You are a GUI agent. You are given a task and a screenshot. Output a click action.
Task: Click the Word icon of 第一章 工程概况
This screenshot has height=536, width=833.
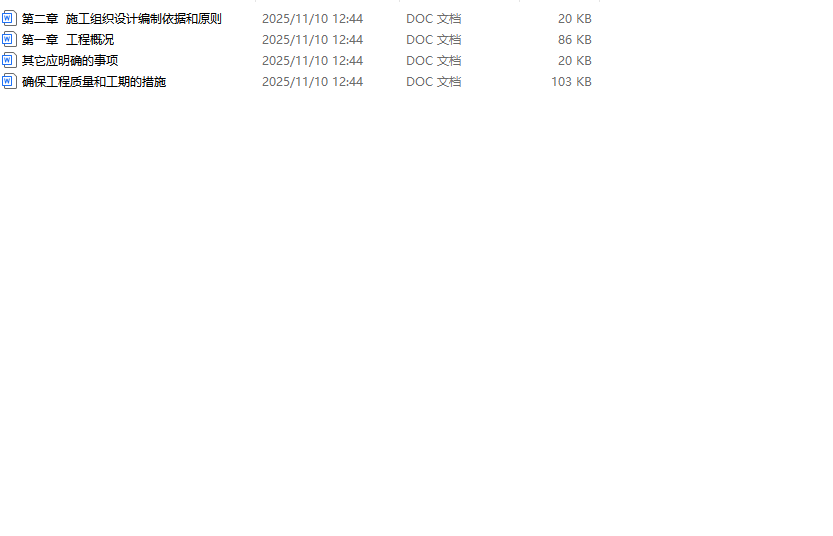click(9, 39)
